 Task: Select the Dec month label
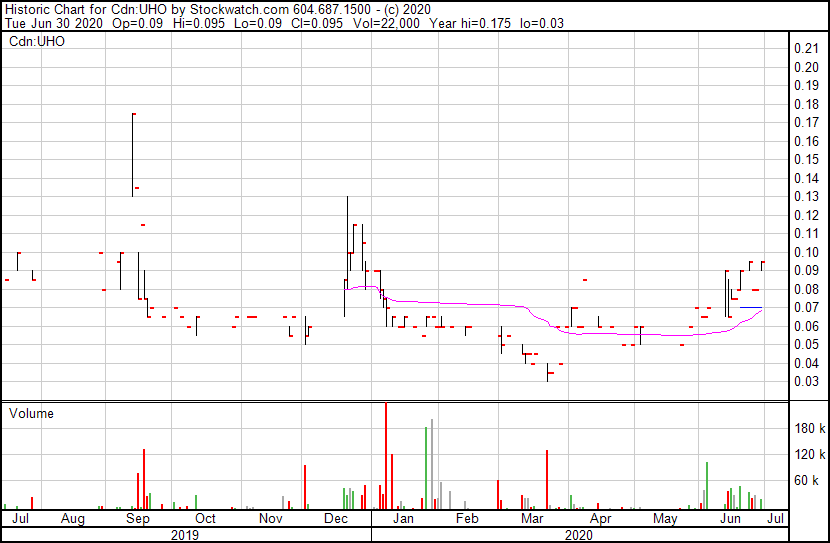336,518
